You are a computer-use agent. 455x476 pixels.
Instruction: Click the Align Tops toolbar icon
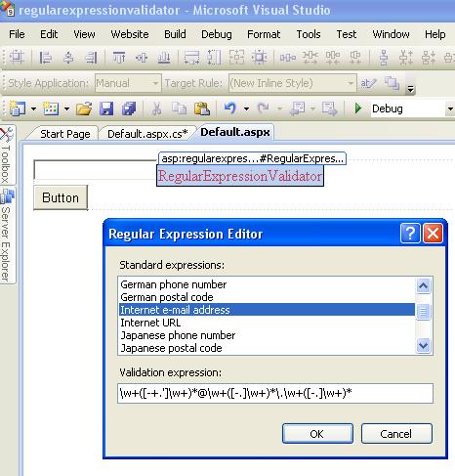(x=119, y=58)
